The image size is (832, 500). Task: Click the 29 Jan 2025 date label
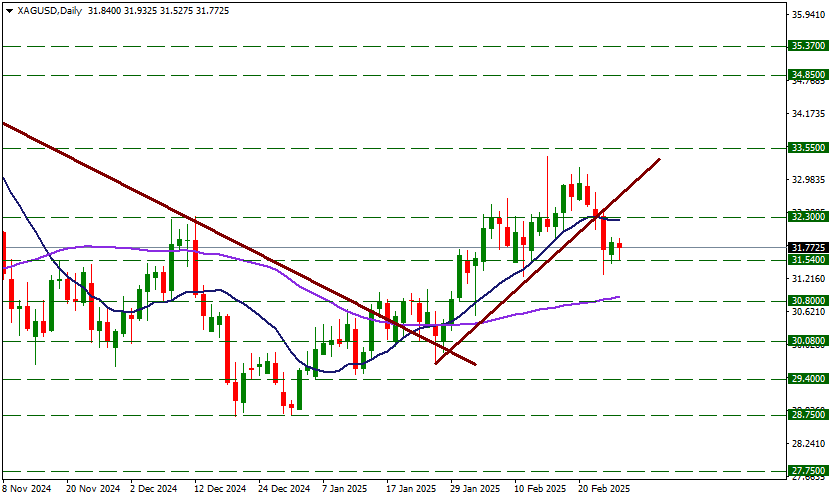point(475,488)
